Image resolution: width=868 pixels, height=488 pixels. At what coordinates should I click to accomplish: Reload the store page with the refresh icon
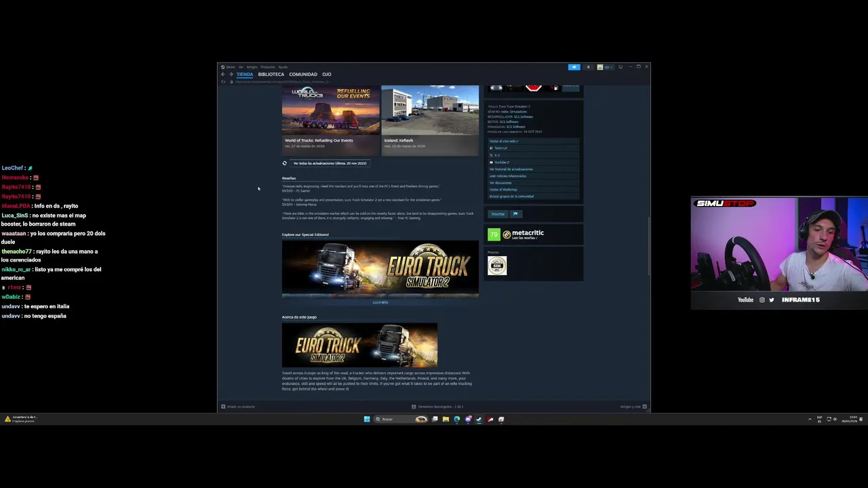pos(223,82)
